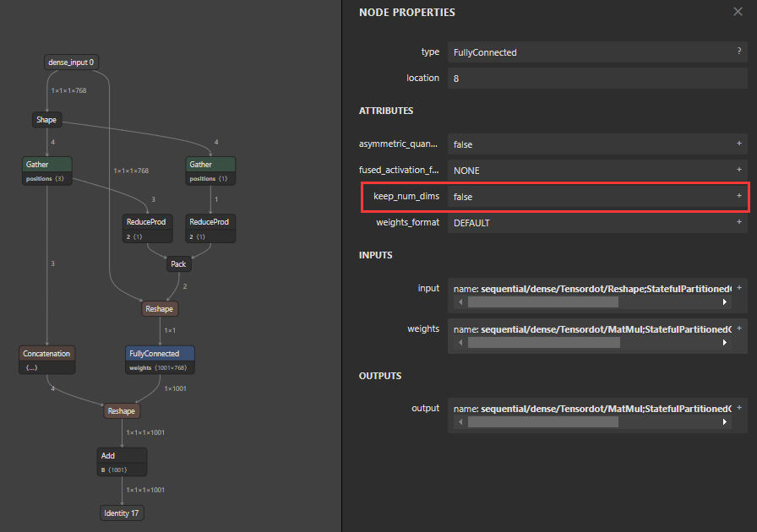Click the weights field's right scroll arrow
Viewport: 757px width, 532px height.
725,342
